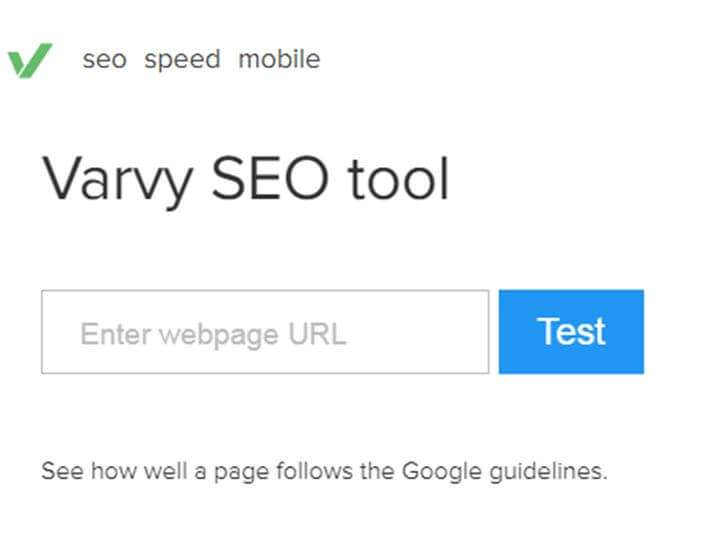The image size is (707, 545).
Task: Select 'speed' in the top navigation
Action: point(182,60)
